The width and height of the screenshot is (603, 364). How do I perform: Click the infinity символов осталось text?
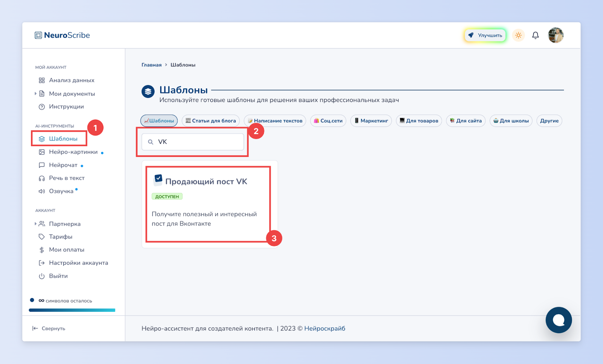click(x=65, y=301)
